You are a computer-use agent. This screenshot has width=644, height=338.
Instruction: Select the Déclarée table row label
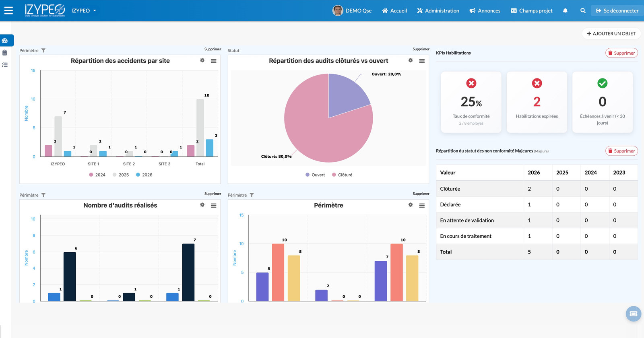tap(450, 204)
